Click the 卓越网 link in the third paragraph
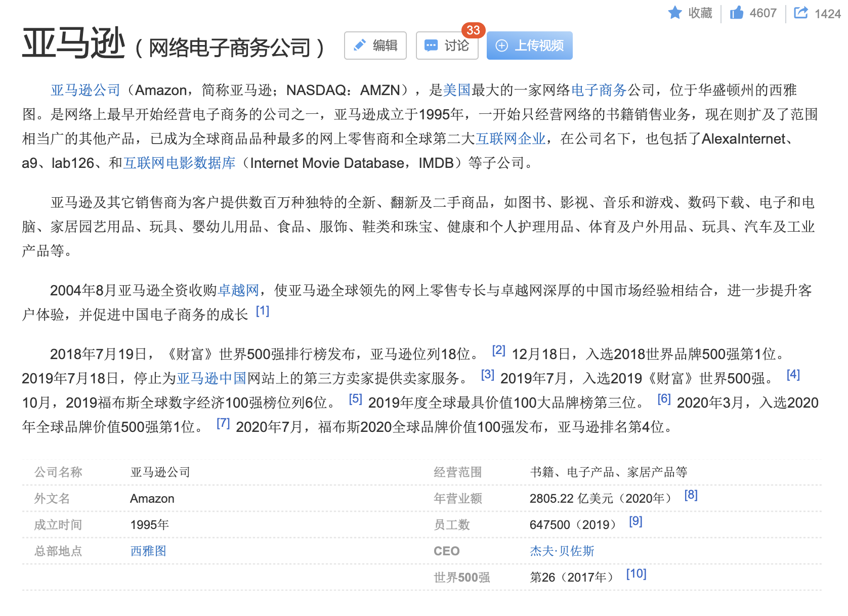The height and width of the screenshot is (616, 848). click(238, 290)
